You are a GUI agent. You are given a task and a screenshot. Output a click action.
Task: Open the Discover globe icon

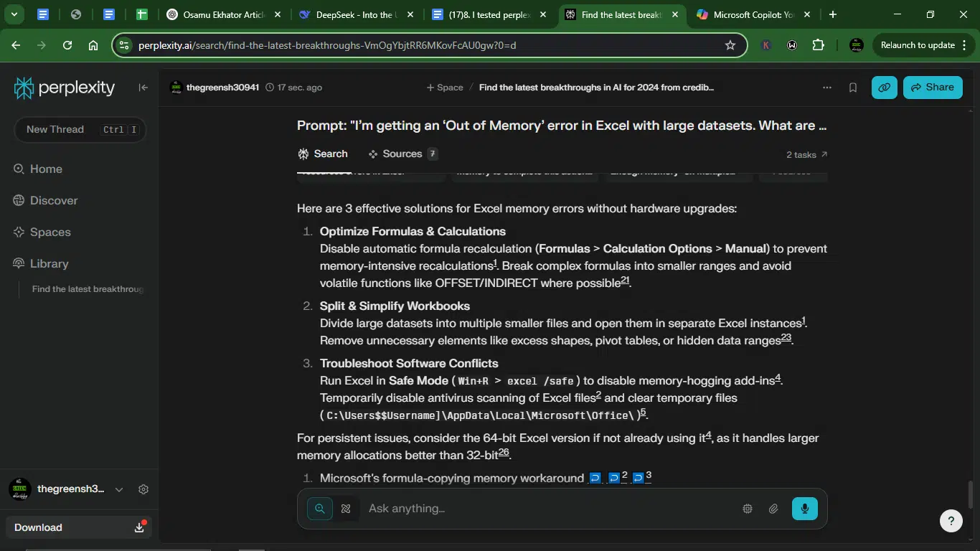pyautogui.click(x=19, y=200)
